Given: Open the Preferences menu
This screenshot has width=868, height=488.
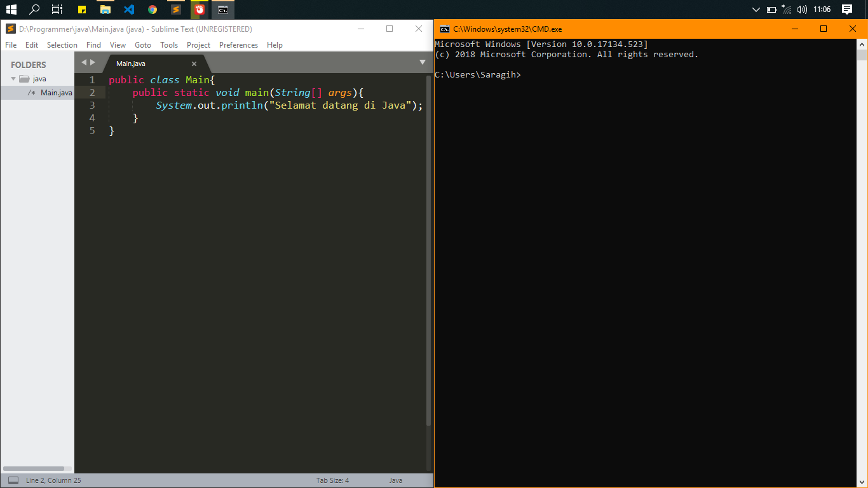Looking at the screenshot, I should tap(238, 45).
